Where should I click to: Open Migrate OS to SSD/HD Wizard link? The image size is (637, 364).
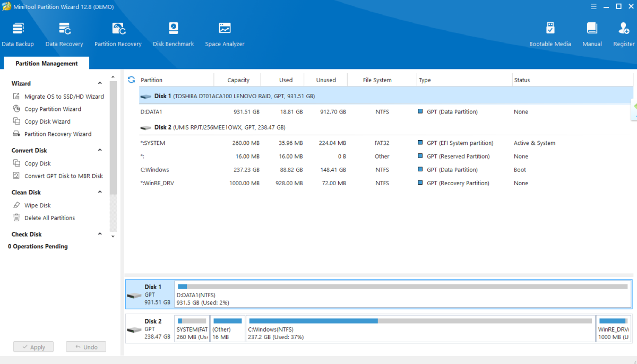tap(64, 97)
